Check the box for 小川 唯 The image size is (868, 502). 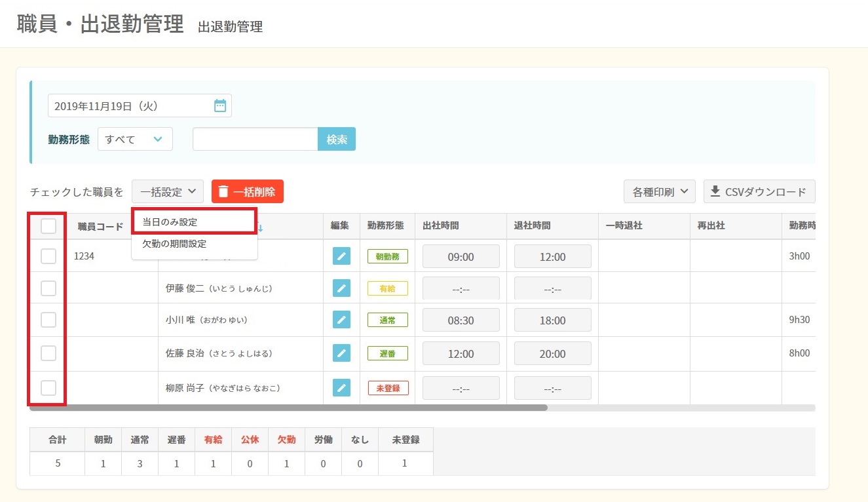[x=48, y=320]
